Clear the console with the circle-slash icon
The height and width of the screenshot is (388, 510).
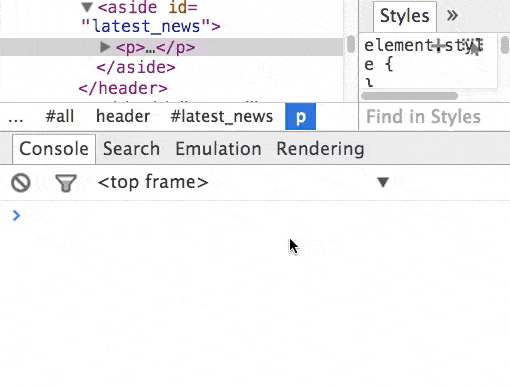point(21,183)
